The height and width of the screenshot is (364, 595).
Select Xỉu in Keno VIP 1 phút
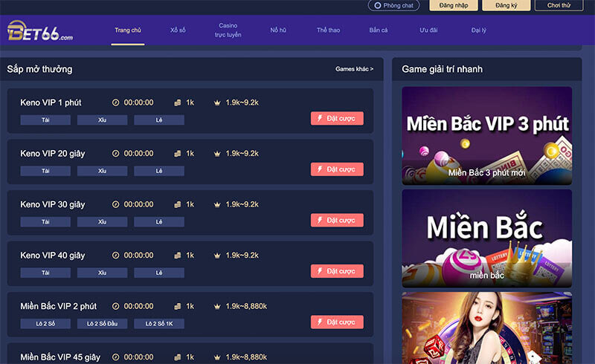pos(102,120)
